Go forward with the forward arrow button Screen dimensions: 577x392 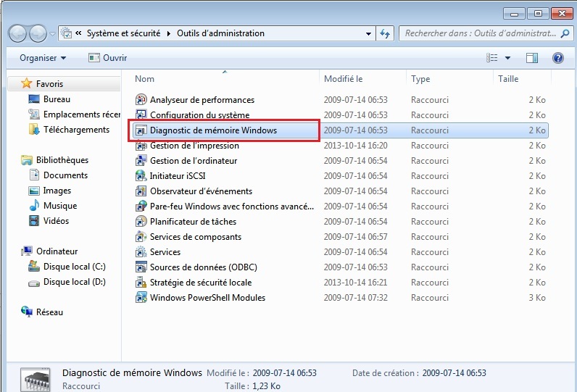pyautogui.click(x=38, y=33)
